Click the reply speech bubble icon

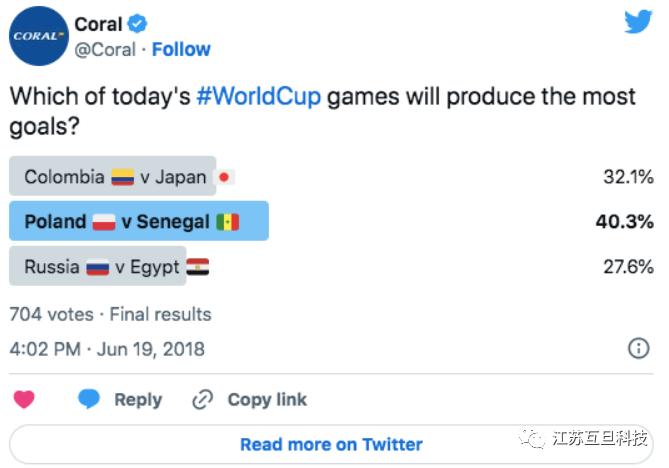(90, 399)
